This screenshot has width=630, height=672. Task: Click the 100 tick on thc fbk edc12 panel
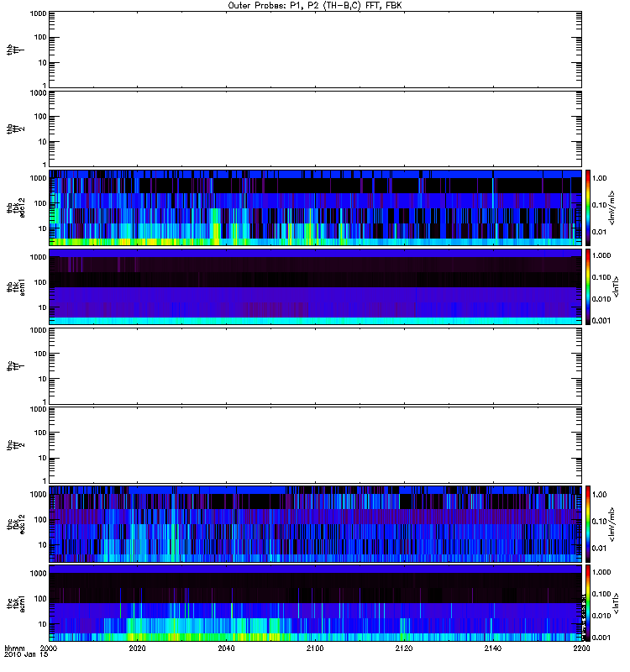pyautogui.click(x=40, y=520)
